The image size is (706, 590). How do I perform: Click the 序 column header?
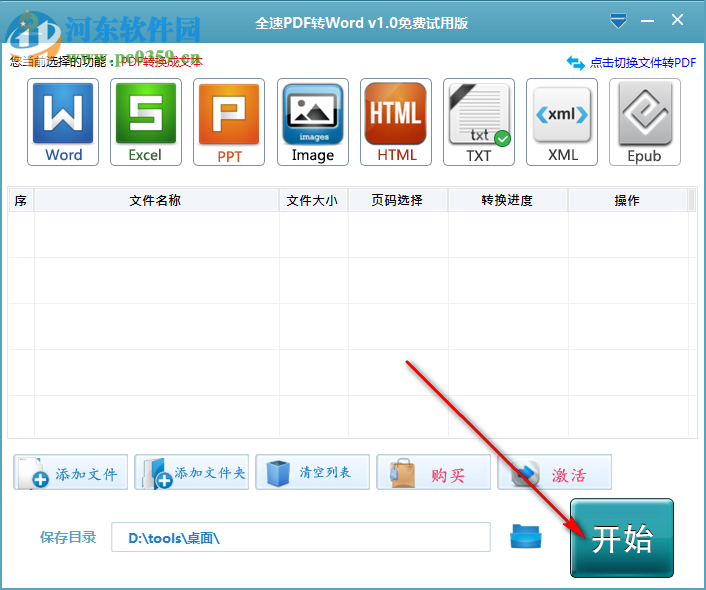(21, 200)
